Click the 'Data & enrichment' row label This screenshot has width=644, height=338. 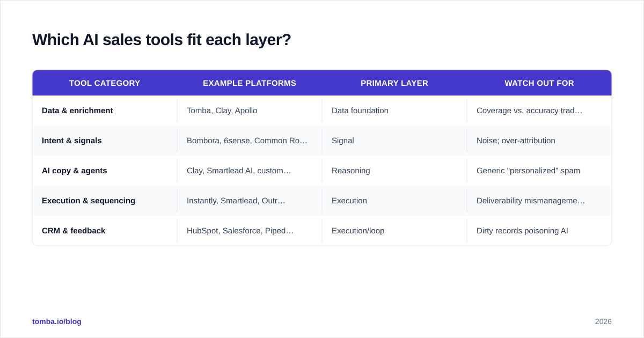pyautogui.click(x=77, y=111)
